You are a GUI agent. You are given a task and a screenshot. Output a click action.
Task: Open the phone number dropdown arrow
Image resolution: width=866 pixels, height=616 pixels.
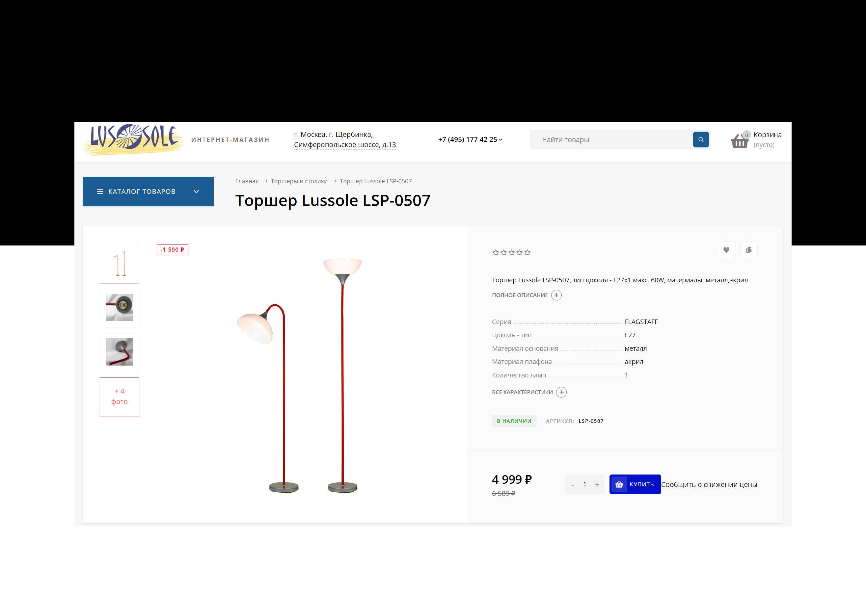coord(501,140)
